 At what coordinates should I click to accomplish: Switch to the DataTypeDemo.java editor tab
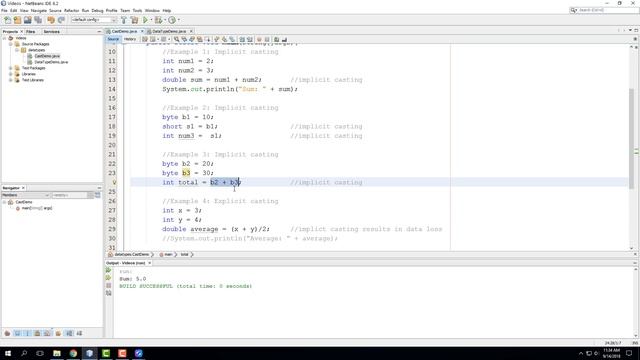coord(169,31)
